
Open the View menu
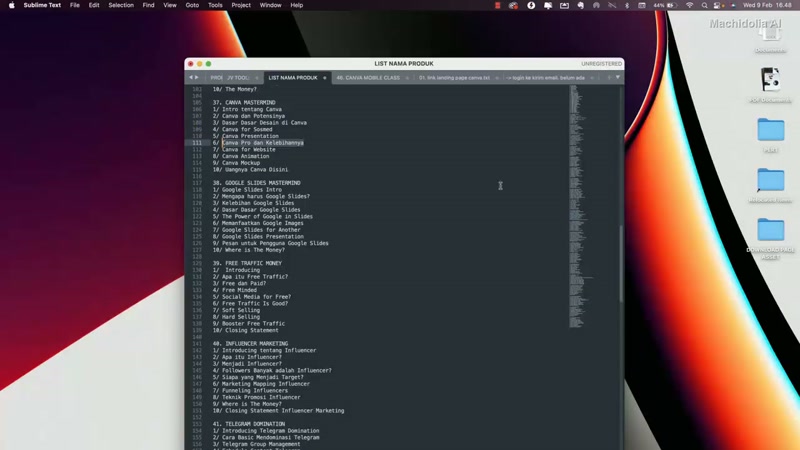click(170, 5)
